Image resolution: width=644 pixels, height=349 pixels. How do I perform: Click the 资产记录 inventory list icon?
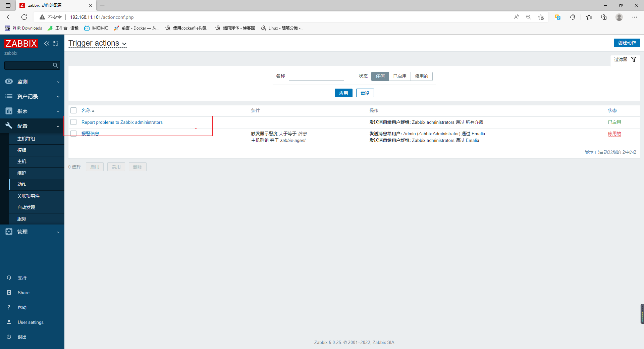pos(9,96)
